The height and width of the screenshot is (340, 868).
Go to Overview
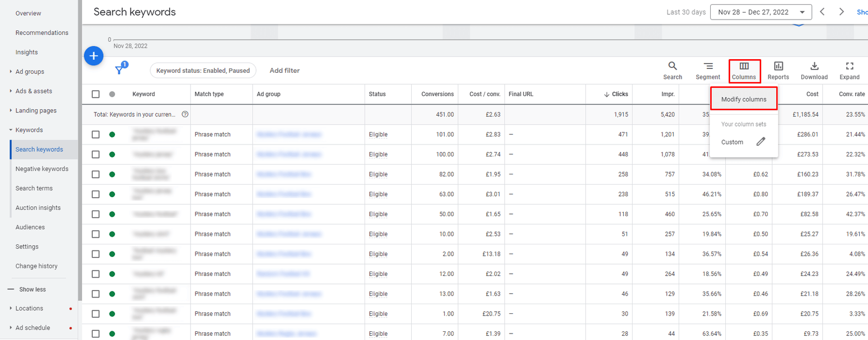[28, 14]
